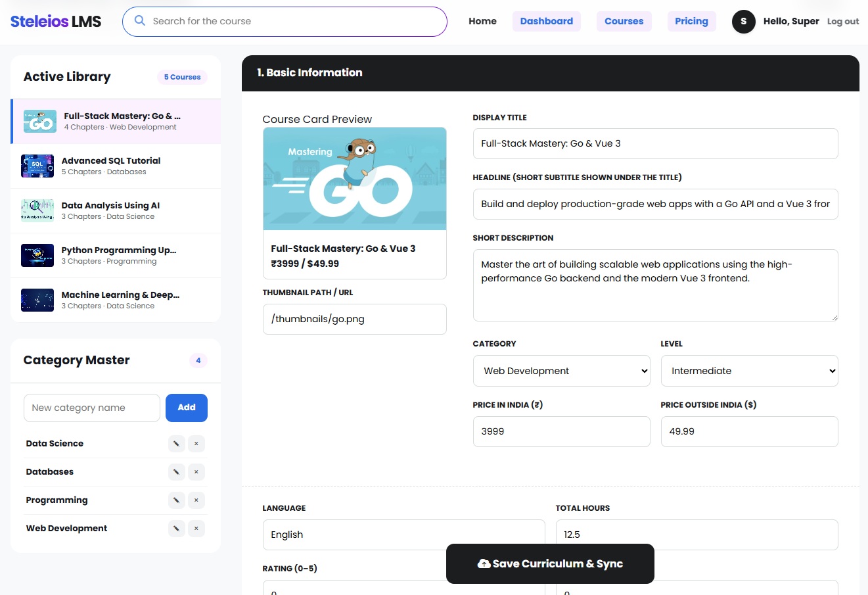Open the Category dropdown showing Web Development
Image resolution: width=868 pixels, height=595 pixels.
pyautogui.click(x=561, y=371)
